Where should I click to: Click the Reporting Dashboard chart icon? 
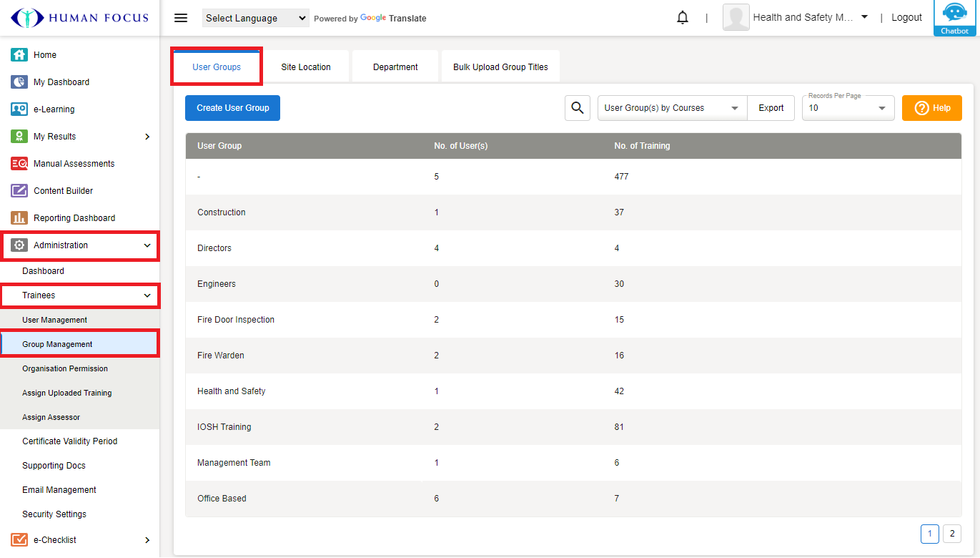(19, 218)
